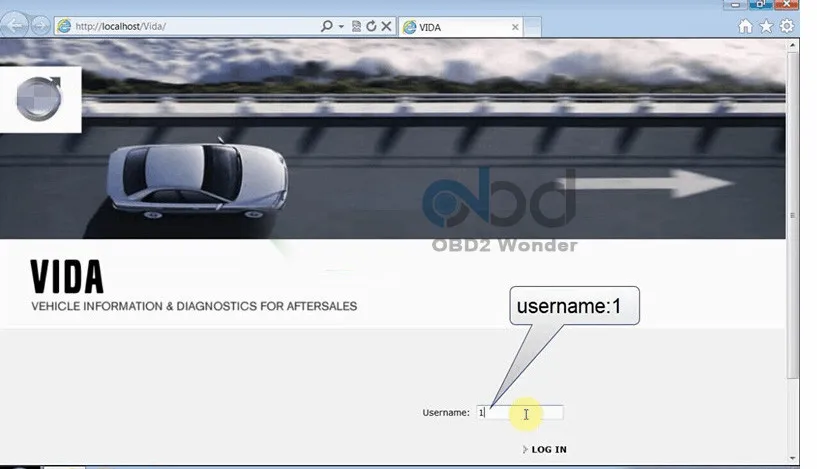Close the VIDA tab

[515, 27]
